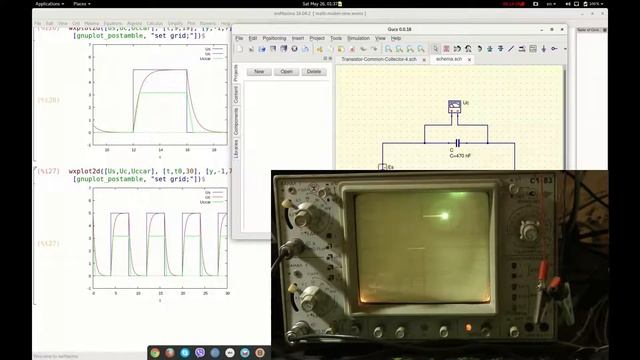Open the Places menu in top bar

click(x=82, y=4)
